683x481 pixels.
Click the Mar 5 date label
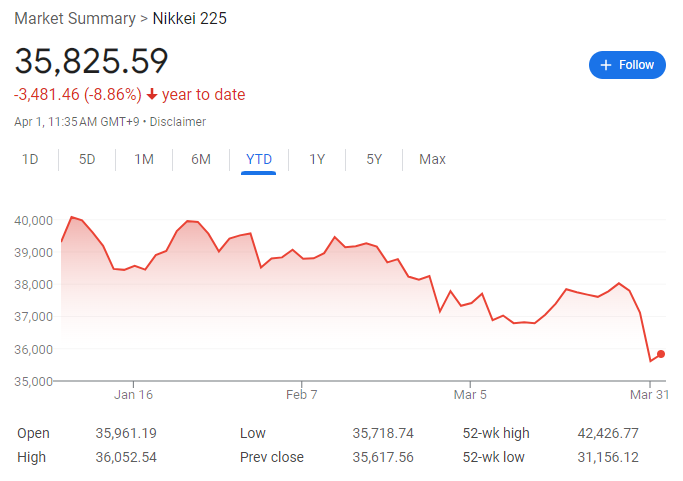470,395
